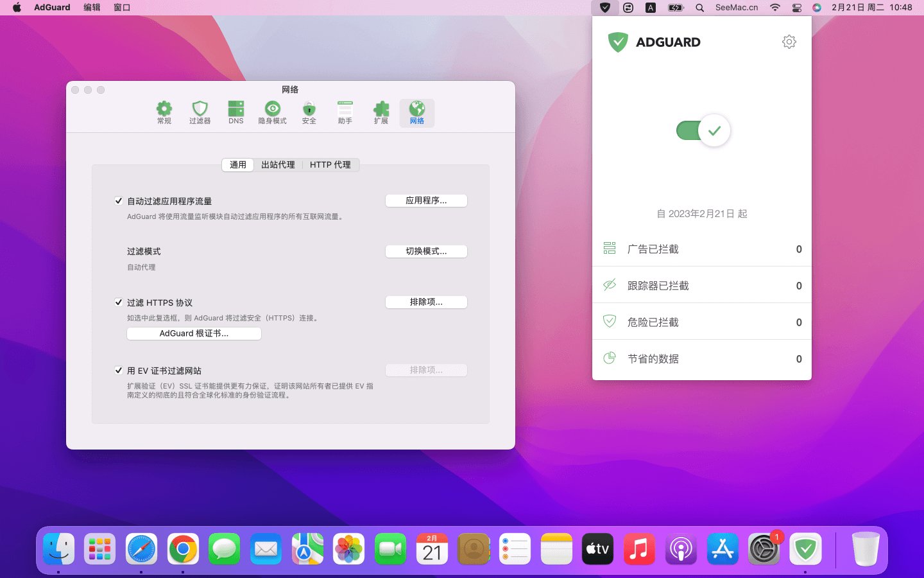This screenshot has height=578, width=924.
Task: Open the 编辑 menu in menu bar
Action: point(92,8)
